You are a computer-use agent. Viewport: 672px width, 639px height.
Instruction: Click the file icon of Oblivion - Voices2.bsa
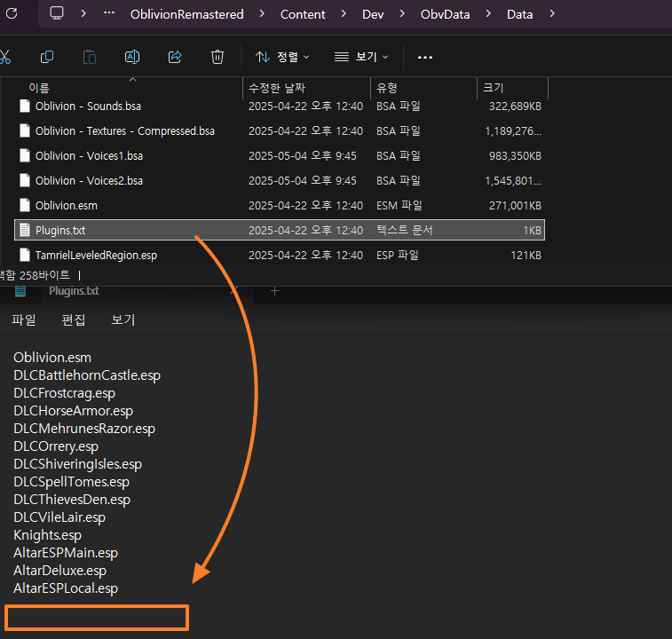(x=25, y=180)
